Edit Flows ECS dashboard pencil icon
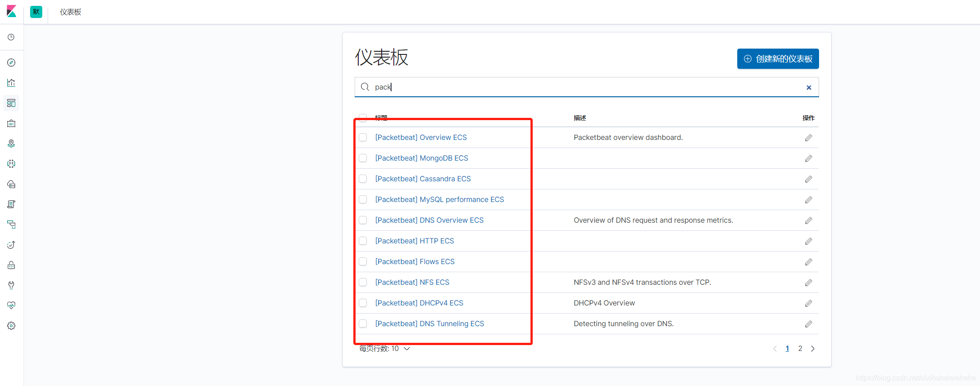Viewport: 980px width, 386px height. point(808,262)
